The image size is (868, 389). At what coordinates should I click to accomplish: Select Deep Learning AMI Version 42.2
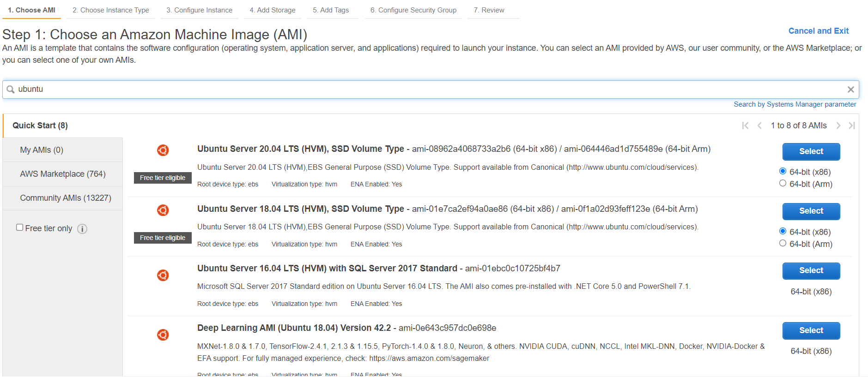pyautogui.click(x=811, y=330)
